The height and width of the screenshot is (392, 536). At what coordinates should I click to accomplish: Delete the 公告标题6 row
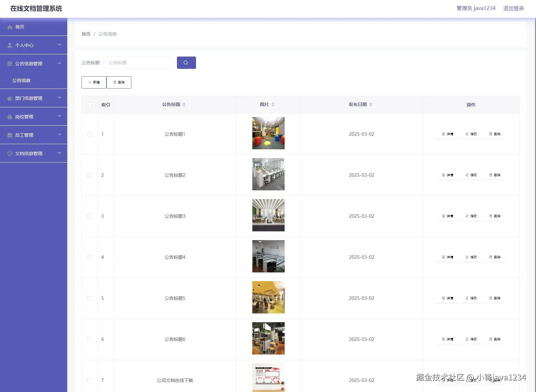click(x=495, y=339)
